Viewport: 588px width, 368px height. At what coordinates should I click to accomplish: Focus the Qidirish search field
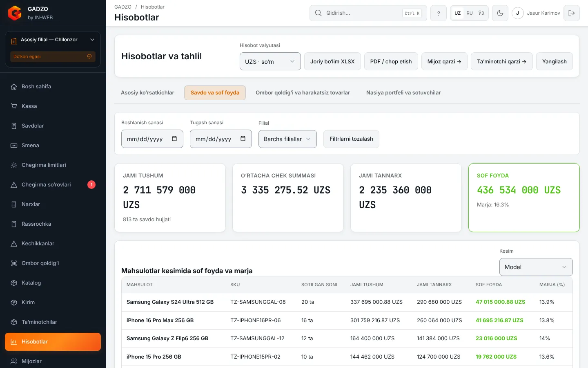coord(368,13)
